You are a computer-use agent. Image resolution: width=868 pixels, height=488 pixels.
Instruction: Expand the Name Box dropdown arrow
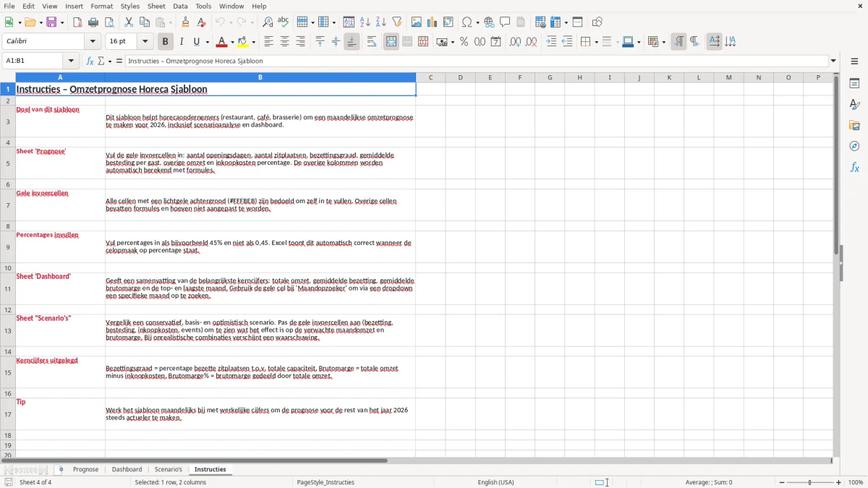(71, 61)
